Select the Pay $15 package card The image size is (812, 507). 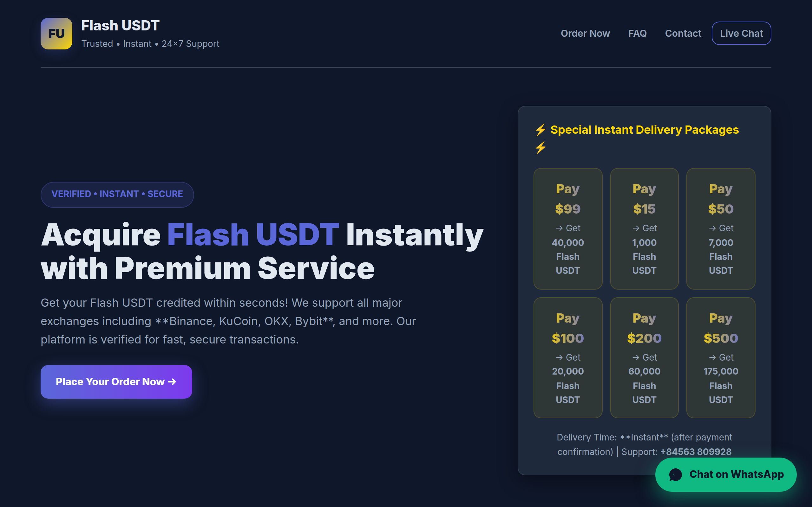point(644,229)
